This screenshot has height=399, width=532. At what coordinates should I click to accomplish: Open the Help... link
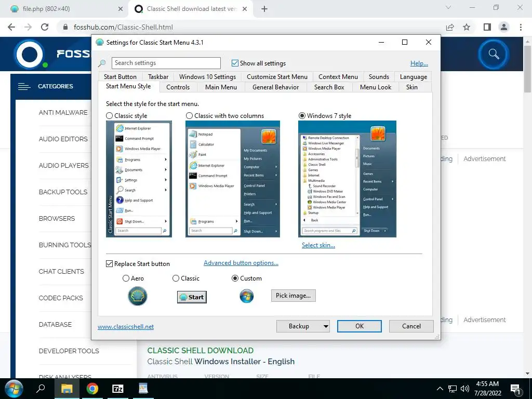tap(419, 63)
